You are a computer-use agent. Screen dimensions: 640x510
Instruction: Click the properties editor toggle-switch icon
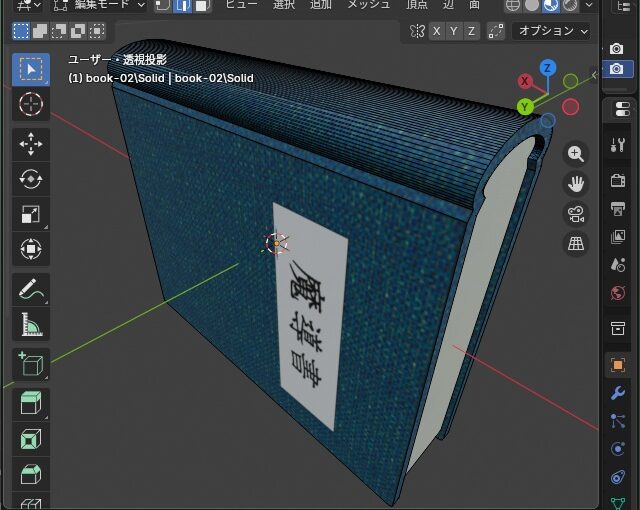(622, 109)
